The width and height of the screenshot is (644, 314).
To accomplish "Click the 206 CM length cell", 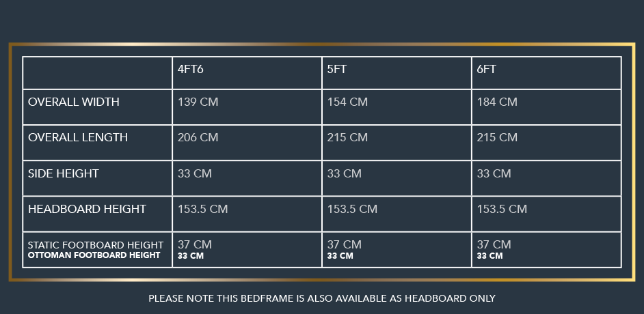I will [x=198, y=138].
